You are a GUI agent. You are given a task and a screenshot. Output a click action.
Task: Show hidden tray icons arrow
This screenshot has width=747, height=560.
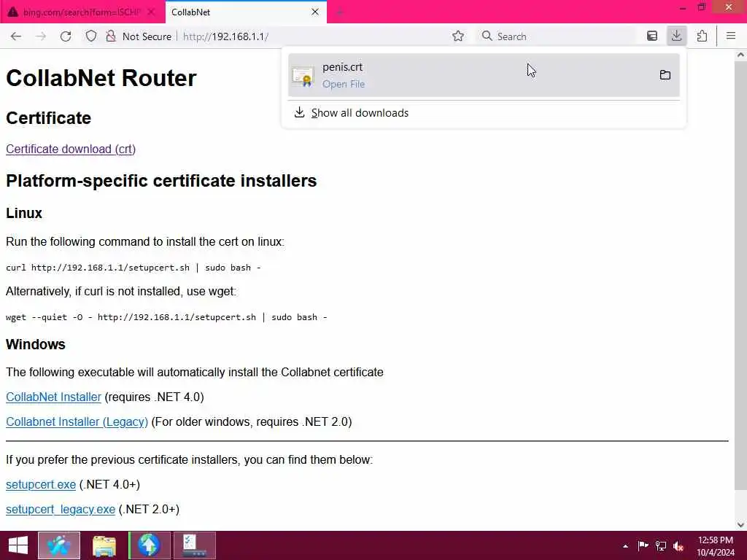tap(625, 546)
